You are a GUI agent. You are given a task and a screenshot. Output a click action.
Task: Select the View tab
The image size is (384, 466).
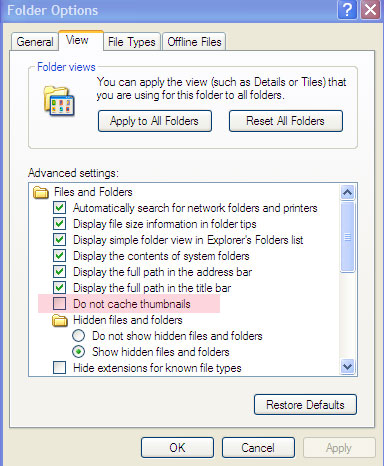pos(81,40)
